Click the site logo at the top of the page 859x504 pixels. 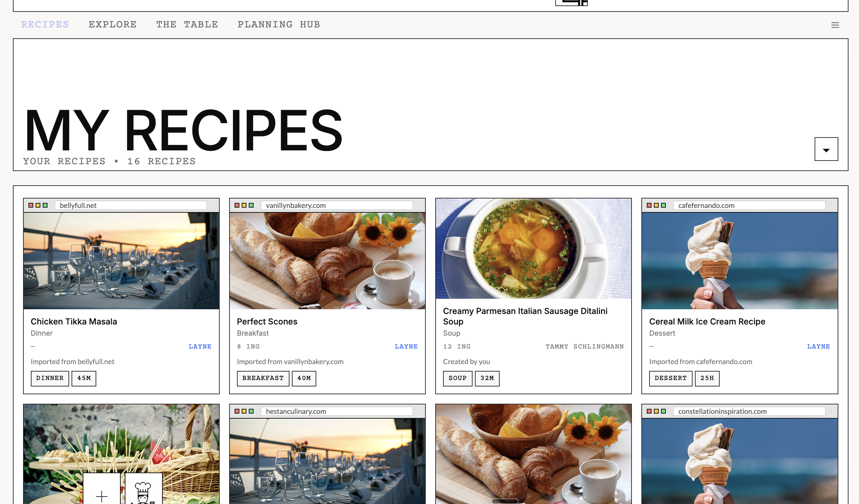[x=571, y=3]
